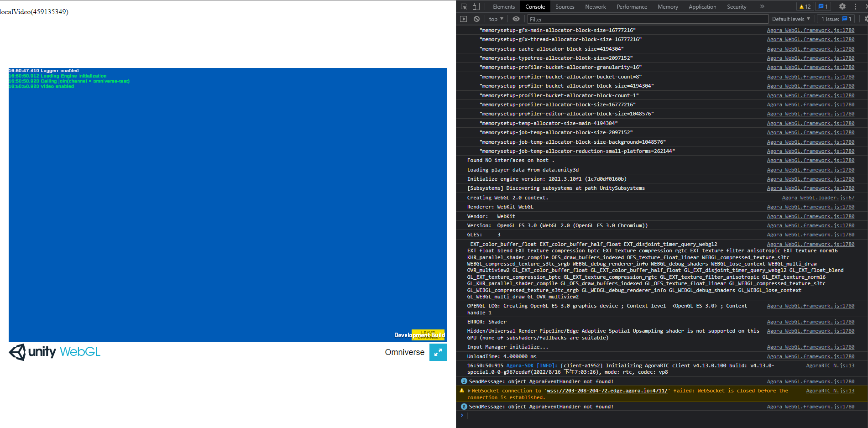Switch to the Application tab
Image resolution: width=868 pixels, height=428 pixels.
702,6
